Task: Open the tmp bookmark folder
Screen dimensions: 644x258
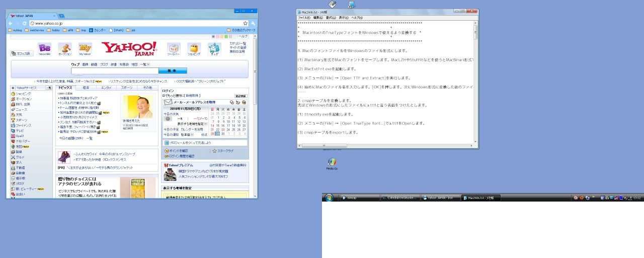Action: click(x=81, y=30)
